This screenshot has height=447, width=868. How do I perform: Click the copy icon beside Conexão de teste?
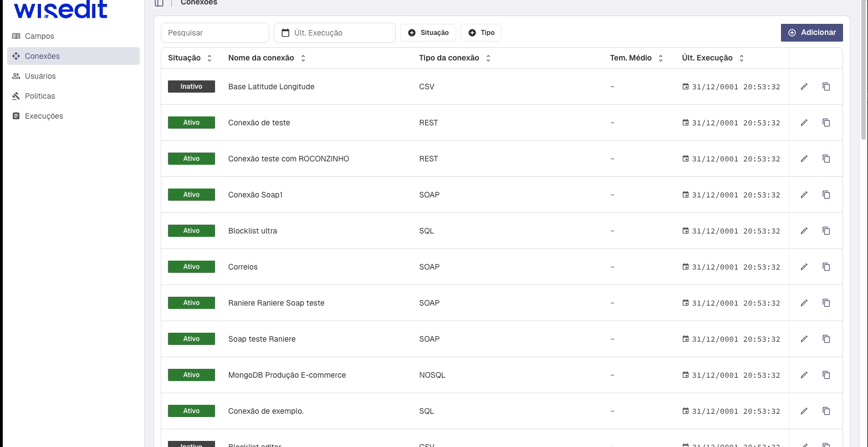pos(826,123)
